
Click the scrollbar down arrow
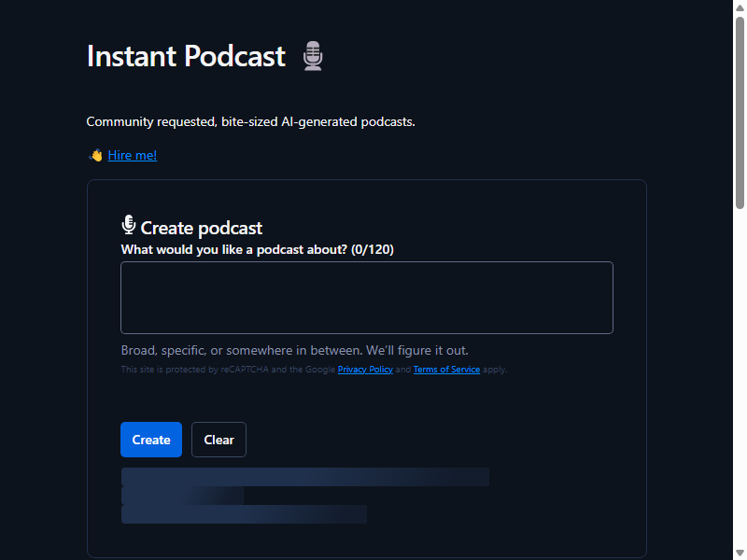pyautogui.click(x=740, y=553)
